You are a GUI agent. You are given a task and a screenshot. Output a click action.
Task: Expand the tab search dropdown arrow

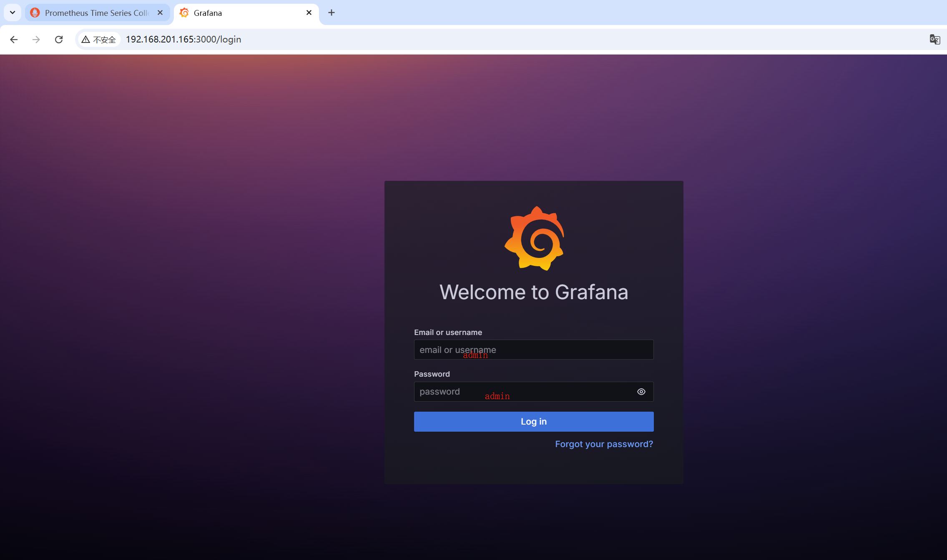point(13,13)
